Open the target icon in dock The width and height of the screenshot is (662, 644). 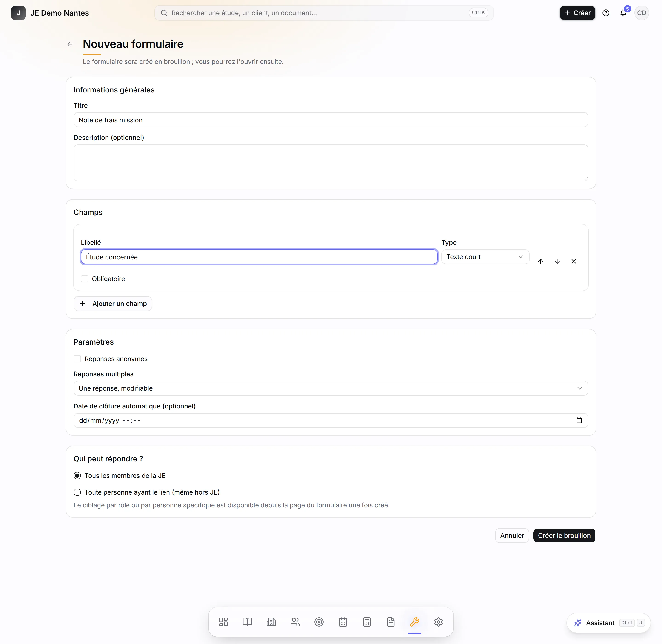tap(319, 622)
